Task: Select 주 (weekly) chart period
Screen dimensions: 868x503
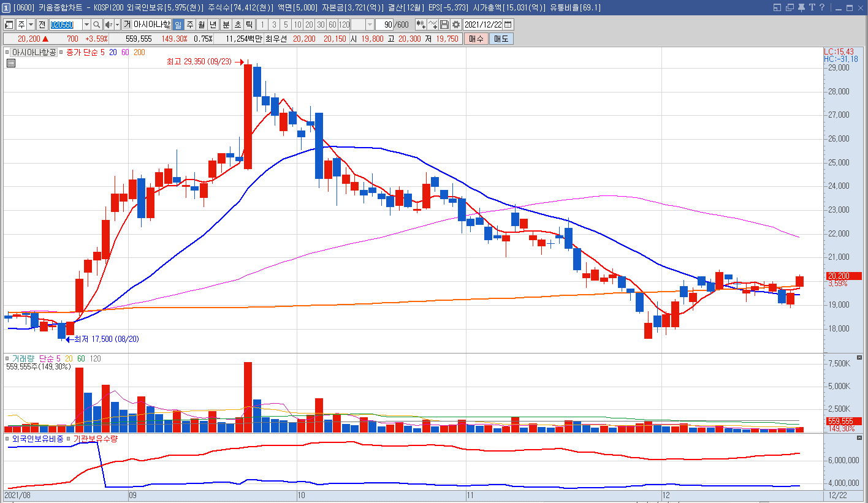Action: coord(189,25)
